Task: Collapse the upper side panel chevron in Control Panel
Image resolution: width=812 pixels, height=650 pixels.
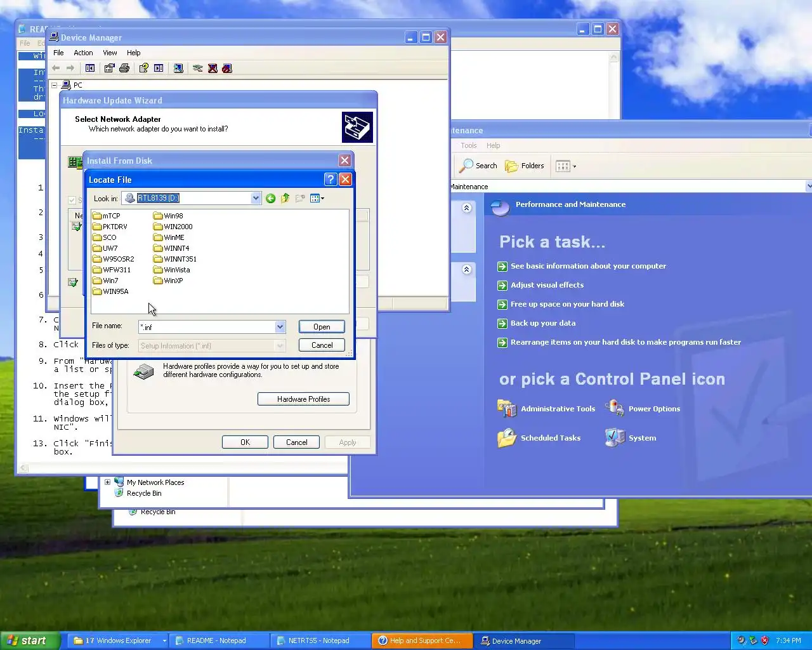Action: coord(467,208)
